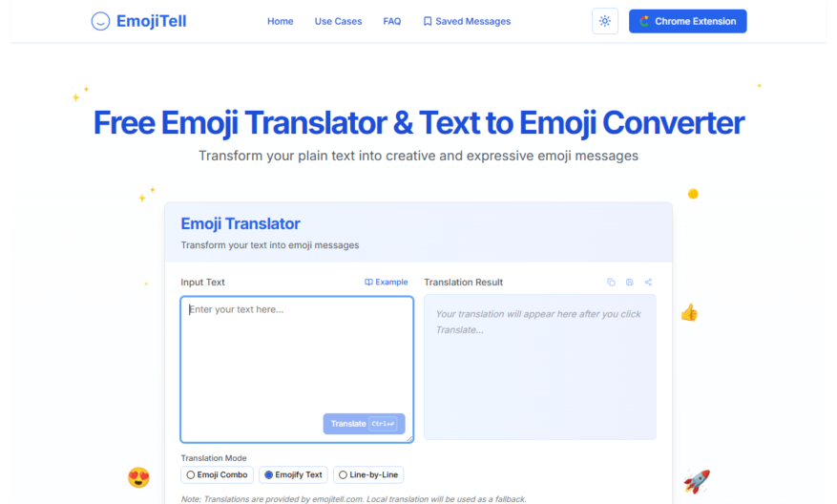The width and height of the screenshot is (837, 504).
Task: Click the 'Free Emoji Translator & Text to Emoji Converter' headline
Action: tap(418, 123)
